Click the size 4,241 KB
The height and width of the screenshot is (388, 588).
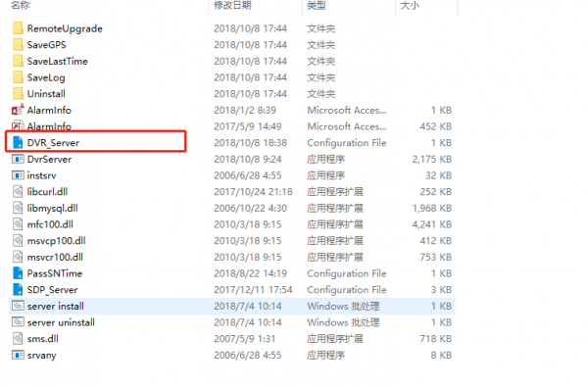tap(432, 224)
